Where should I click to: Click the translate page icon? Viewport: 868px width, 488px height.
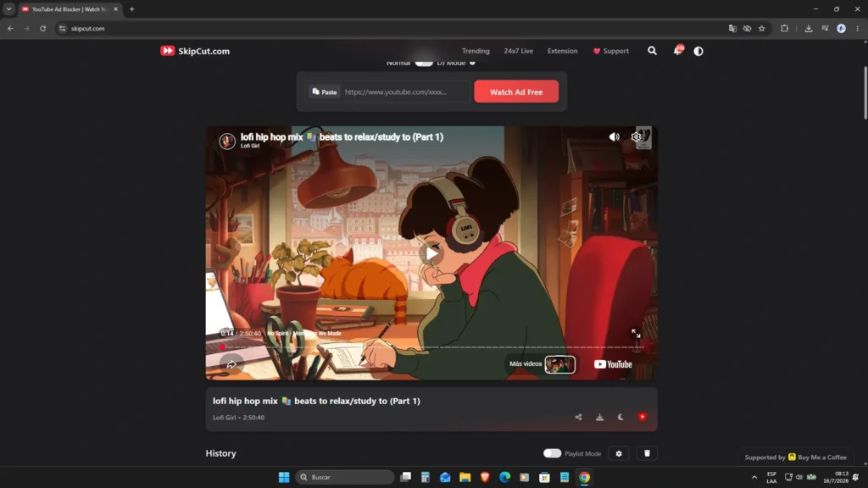[732, 28]
